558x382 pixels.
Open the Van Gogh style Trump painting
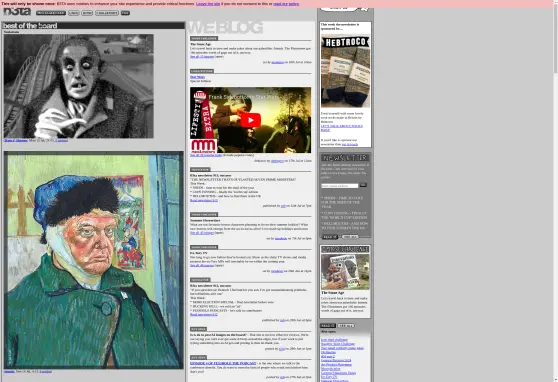click(x=94, y=260)
